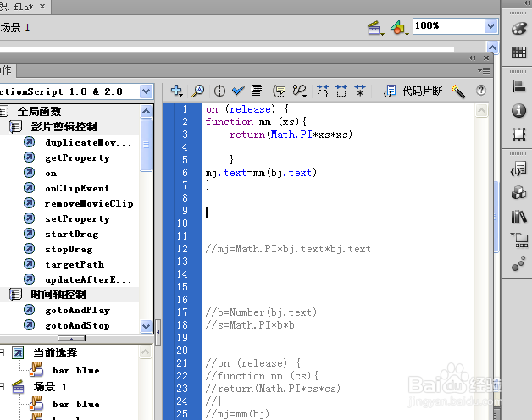Open the 代码片断 code snippets button
532x420 pixels.
pos(413,91)
